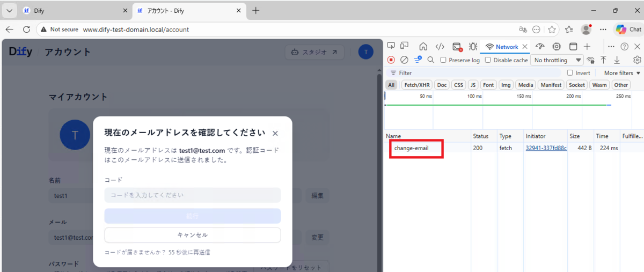
Task: Filter requests by CSS type
Action: coord(458,85)
